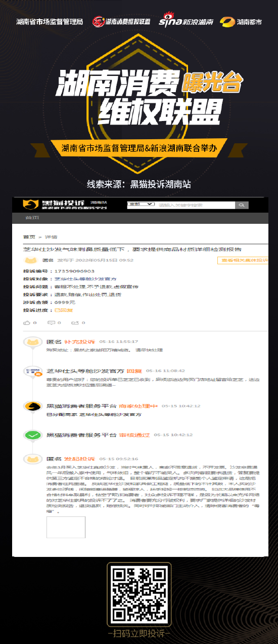Focus the keyword search input field
The image size is (278, 644).
point(196,205)
